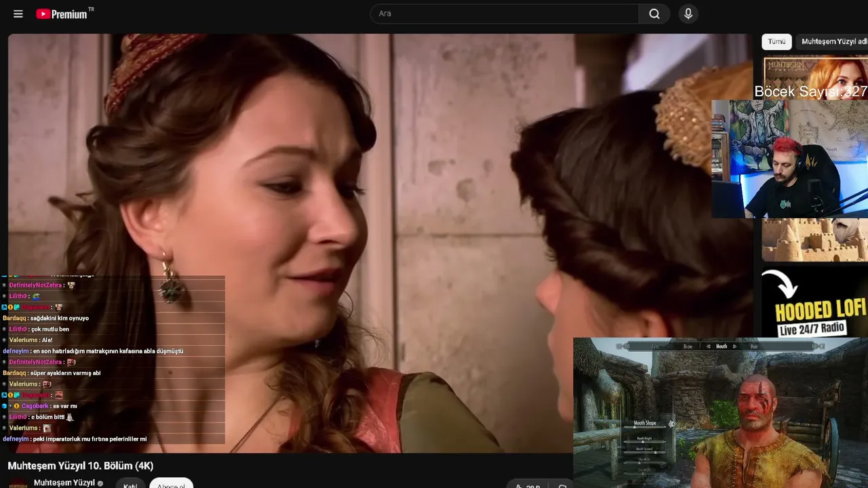Adjust the Mouth Shape slider
868x488 pixels.
(x=644, y=428)
